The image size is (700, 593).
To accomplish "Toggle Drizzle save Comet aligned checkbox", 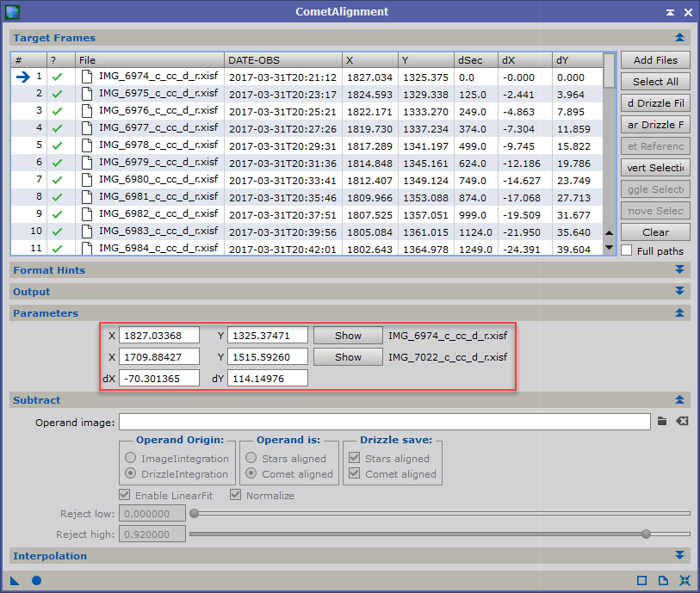I will 355,473.
